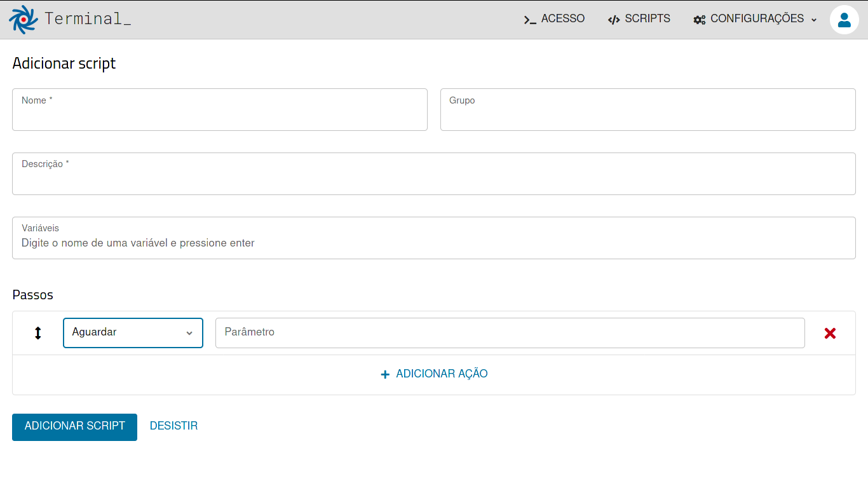Focus the Descrição input field
Viewport: 868px width, 488px height.
tap(434, 173)
